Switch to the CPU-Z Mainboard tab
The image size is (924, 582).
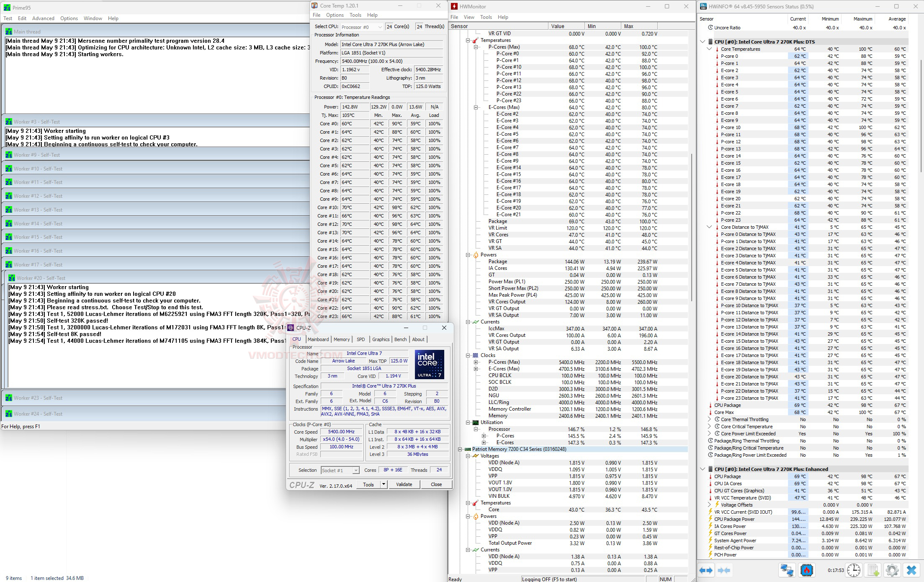click(x=318, y=339)
